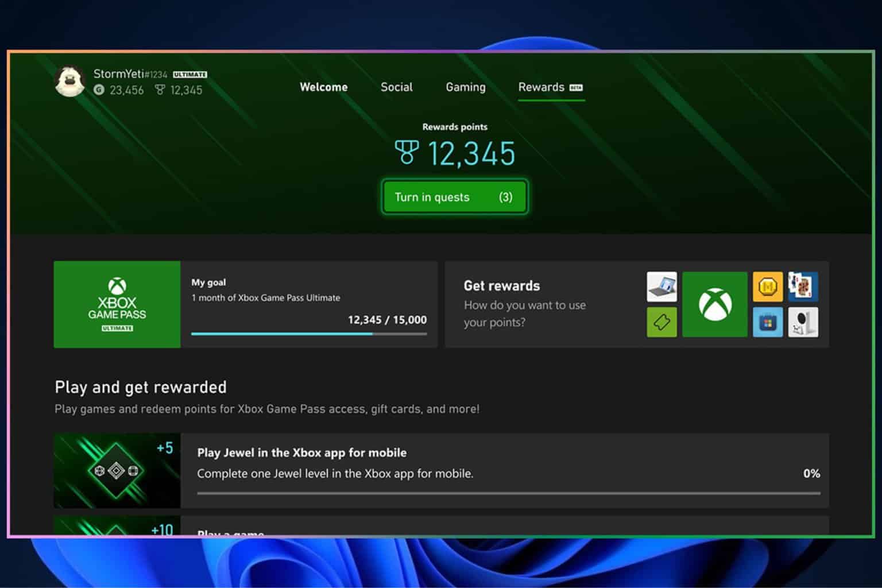The image size is (882, 588).
Task: Open the Jewel quest thumbnail
Action: pyautogui.click(x=117, y=471)
